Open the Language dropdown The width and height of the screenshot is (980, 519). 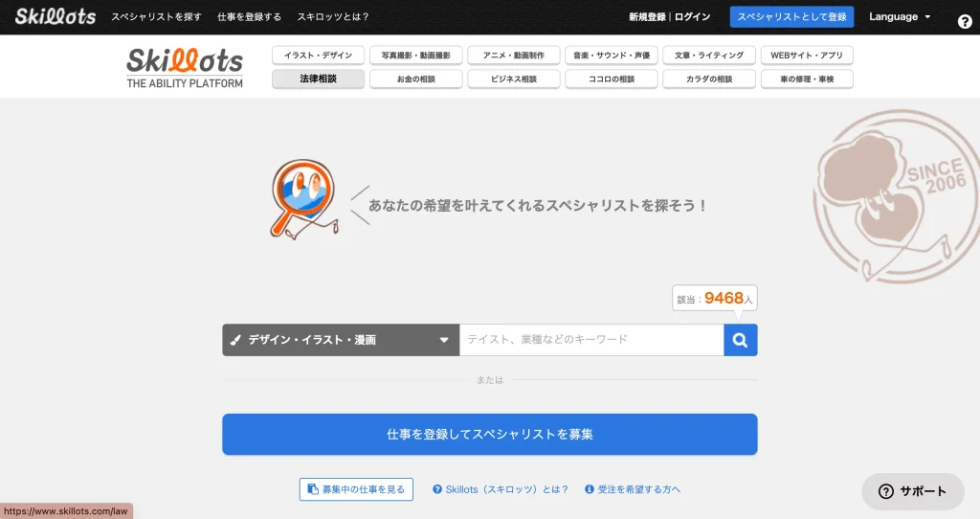click(900, 17)
